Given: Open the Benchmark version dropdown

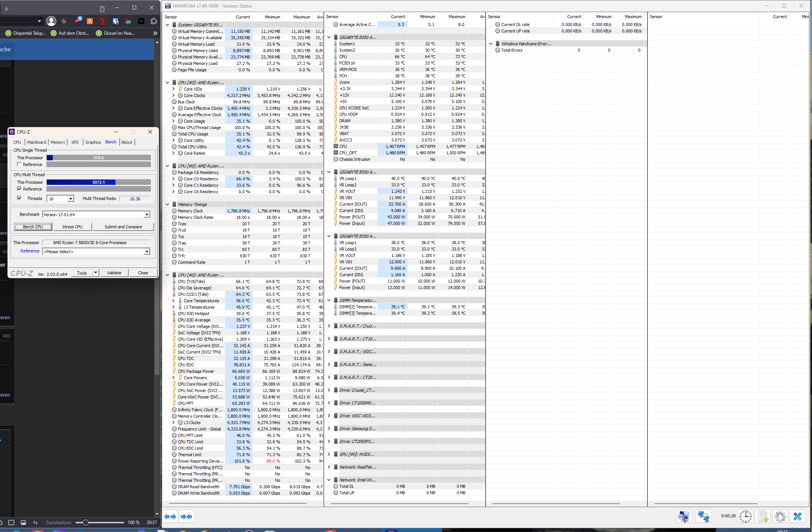Looking at the screenshot, I should (147, 215).
